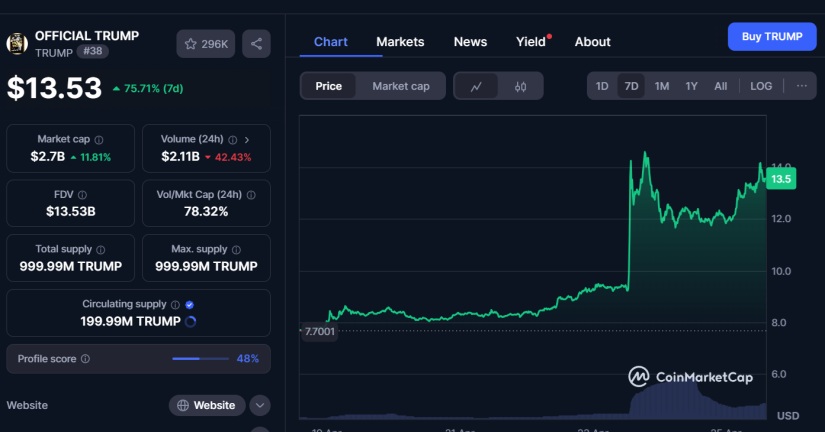This screenshot has height=432, width=825.
Task: Click the Circulating supply info icon
Action: click(x=175, y=304)
